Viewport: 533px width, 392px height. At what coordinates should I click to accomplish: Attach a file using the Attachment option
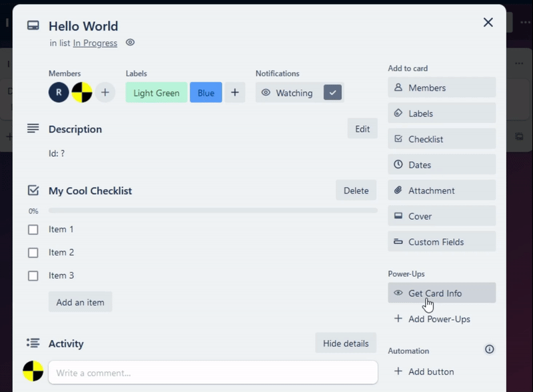pos(441,190)
